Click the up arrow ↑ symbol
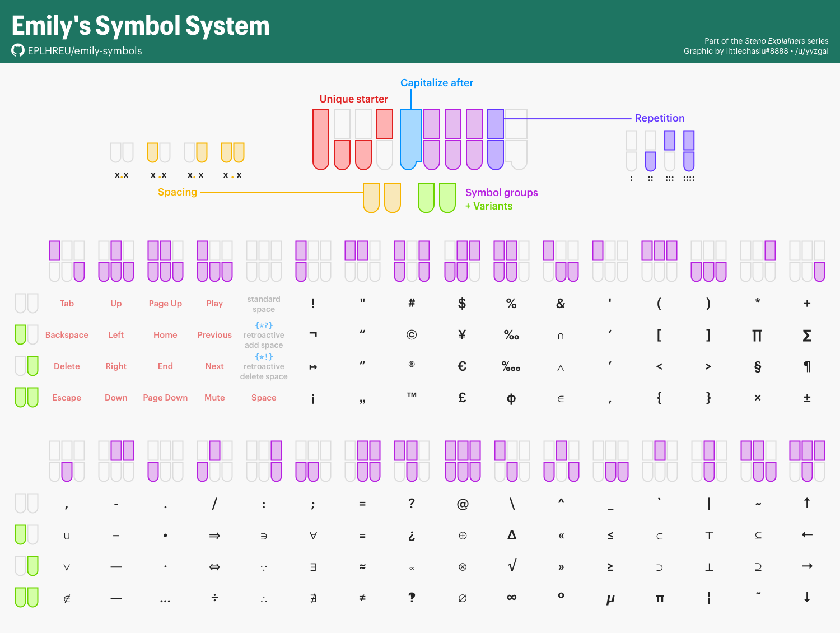The height and width of the screenshot is (633, 840). 807,503
